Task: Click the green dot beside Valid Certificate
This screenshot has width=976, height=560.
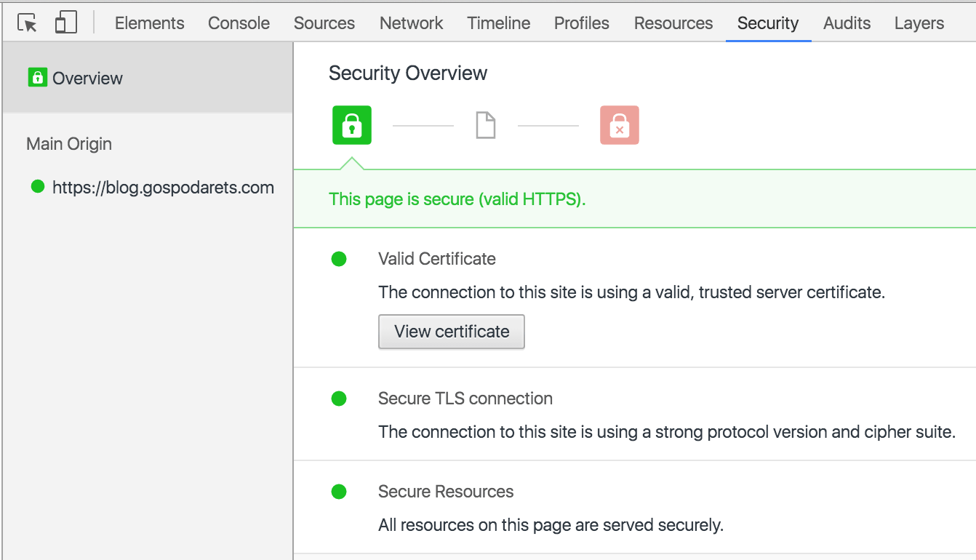Action: click(339, 259)
